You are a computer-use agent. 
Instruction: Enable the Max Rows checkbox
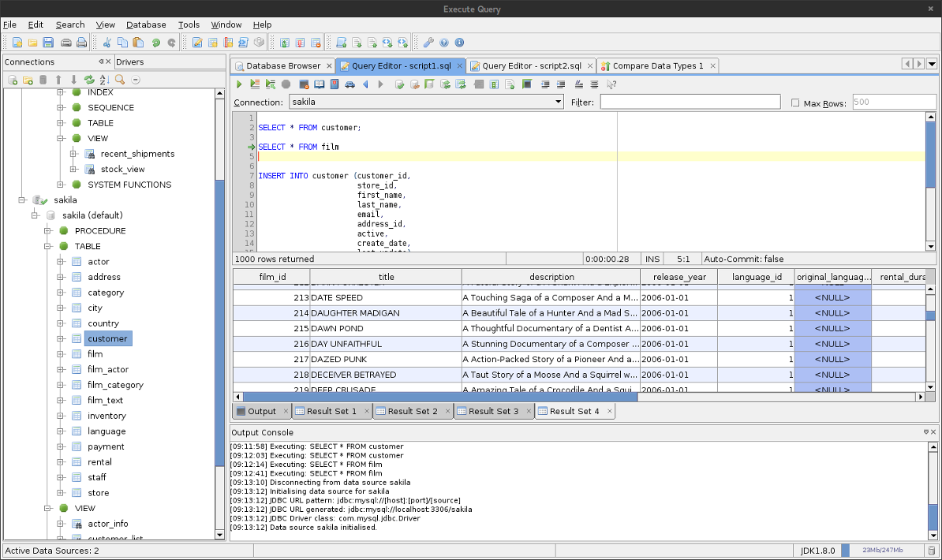click(795, 103)
